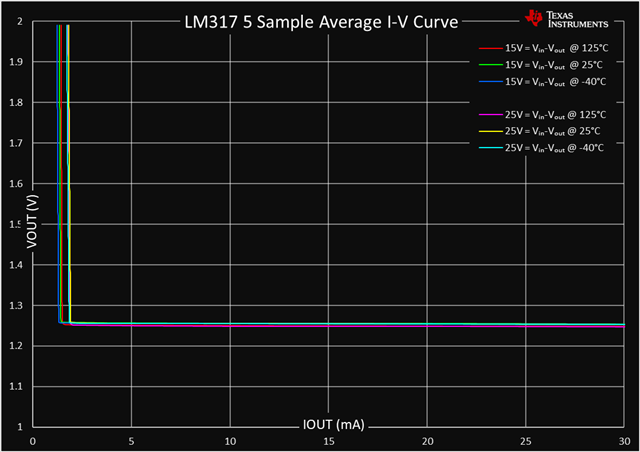
Task: Click legend text 25V = Vin-Vout @ -40°C
Action: click(554, 148)
